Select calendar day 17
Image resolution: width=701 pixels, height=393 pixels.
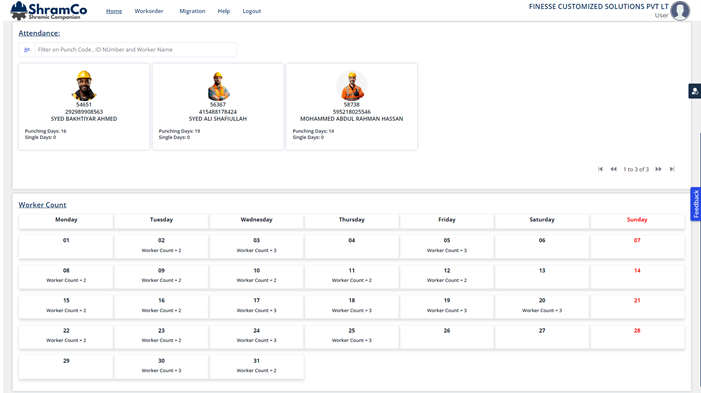pos(257,306)
